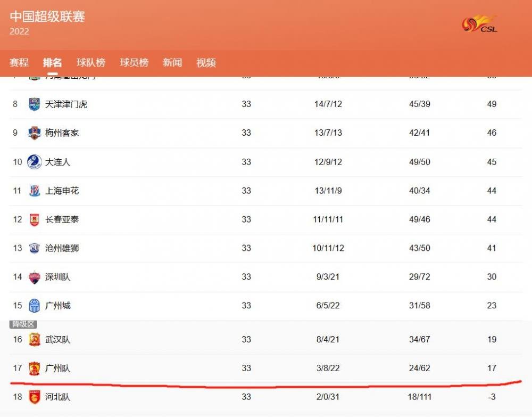Click the 大连人 team crest
Screen dimensions: 532x417
(34, 162)
